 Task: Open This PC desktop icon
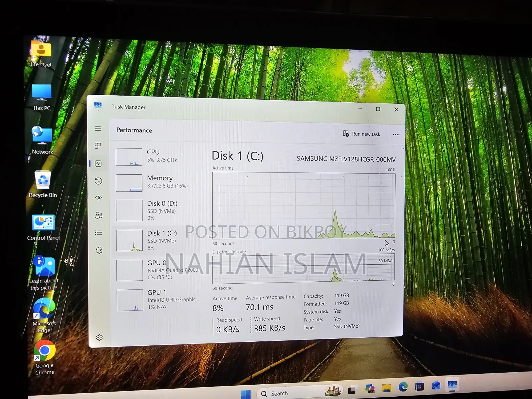[42, 97]
